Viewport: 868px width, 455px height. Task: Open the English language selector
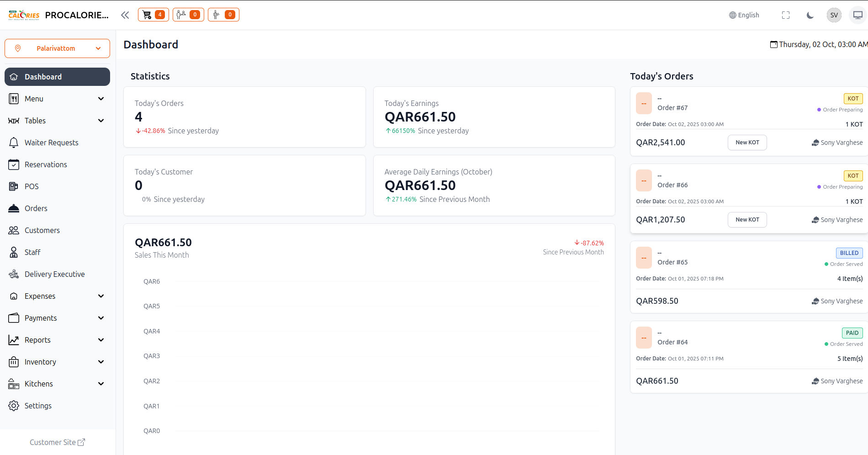pyautogui.click(x=744, y=15)
